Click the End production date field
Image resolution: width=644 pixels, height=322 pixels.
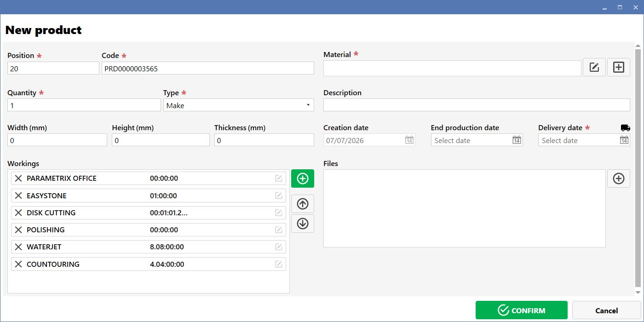point(477,140)
